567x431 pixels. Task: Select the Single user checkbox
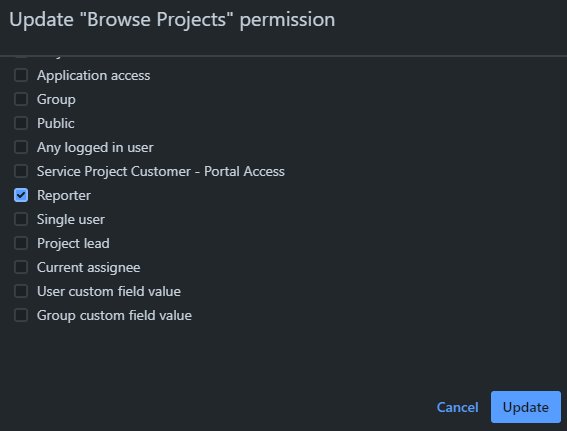point(21,219)
